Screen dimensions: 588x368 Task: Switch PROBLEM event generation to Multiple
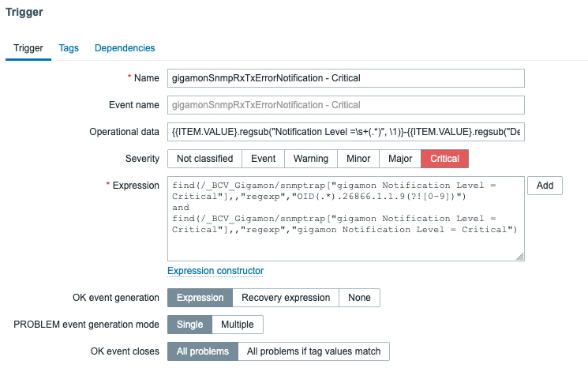point(238,325)
